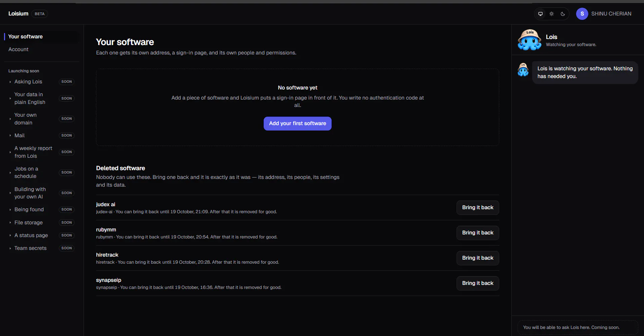
Task: Click judex-ai expiry line 19 October, 21:09
Action: pyautogui.click(x=186, y=212)
